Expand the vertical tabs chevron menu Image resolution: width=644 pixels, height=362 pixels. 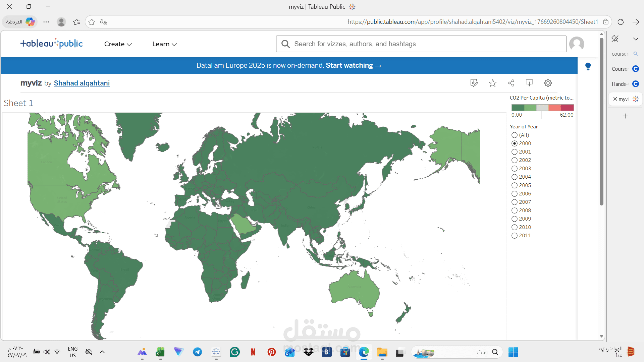(x=636, y=39)
